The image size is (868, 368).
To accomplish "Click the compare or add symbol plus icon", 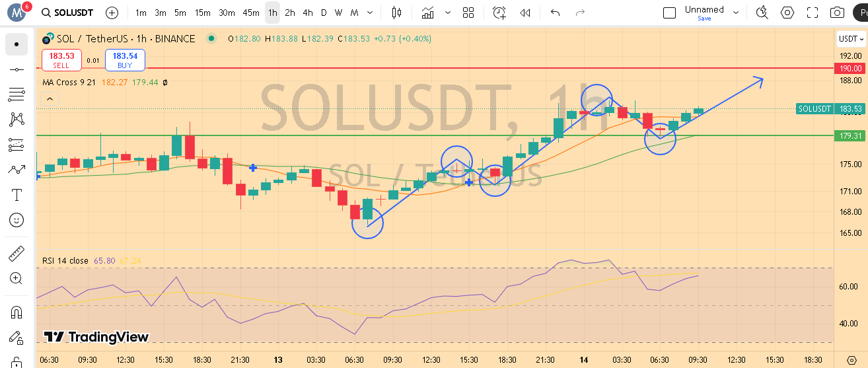I will click(x=112, y=13).
